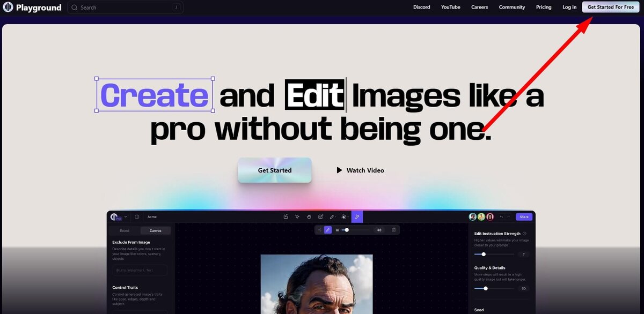The height and width of the screenshot is (314, 644).
Task: View the Pricing page
Action: pyautogui.click(x=543, y=8)
